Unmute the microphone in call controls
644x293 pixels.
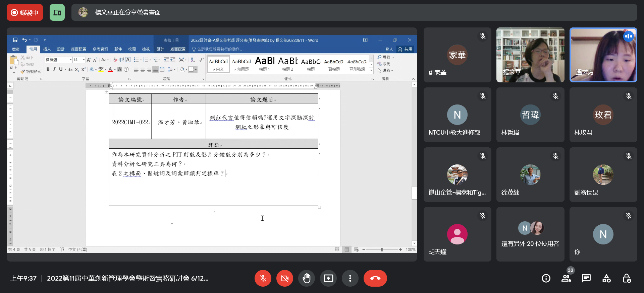coord(263,278)
